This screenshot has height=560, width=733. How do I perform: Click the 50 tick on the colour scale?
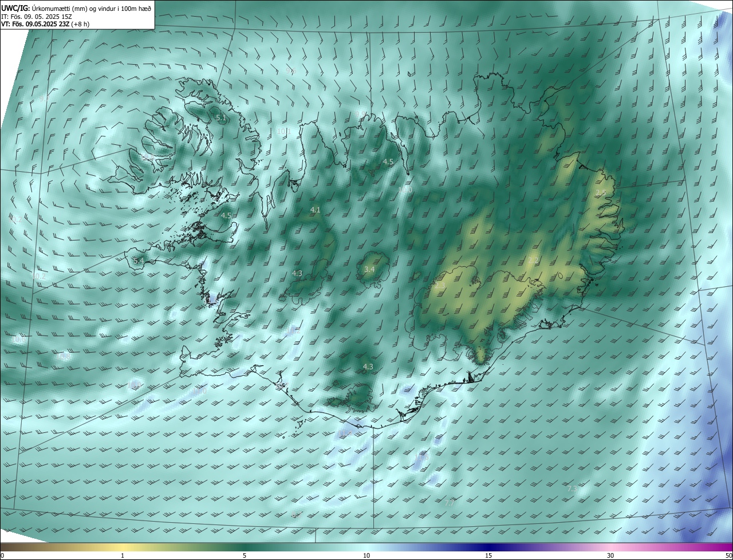pyautogui.click(x=728, y=555)
